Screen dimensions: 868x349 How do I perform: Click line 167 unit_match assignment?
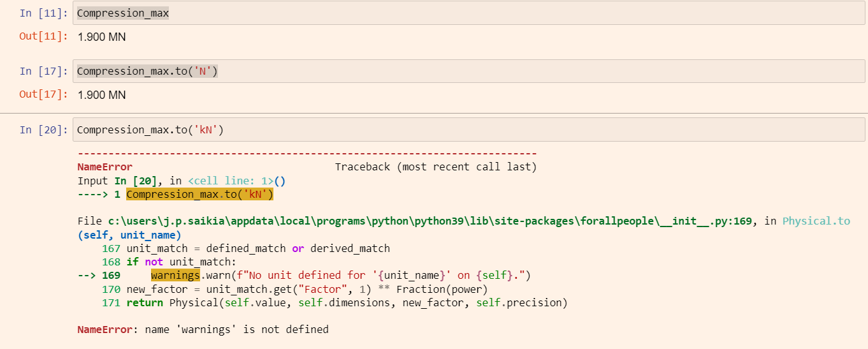(258, 248)
